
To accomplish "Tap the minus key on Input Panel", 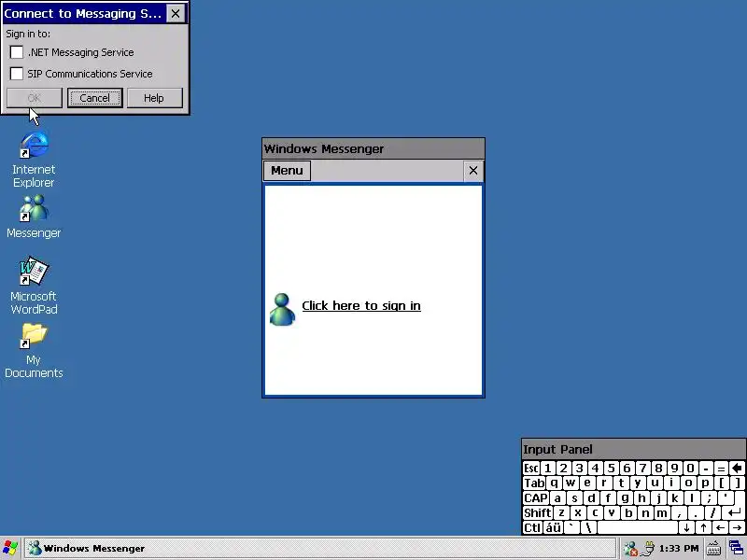I will coord(707,469).
